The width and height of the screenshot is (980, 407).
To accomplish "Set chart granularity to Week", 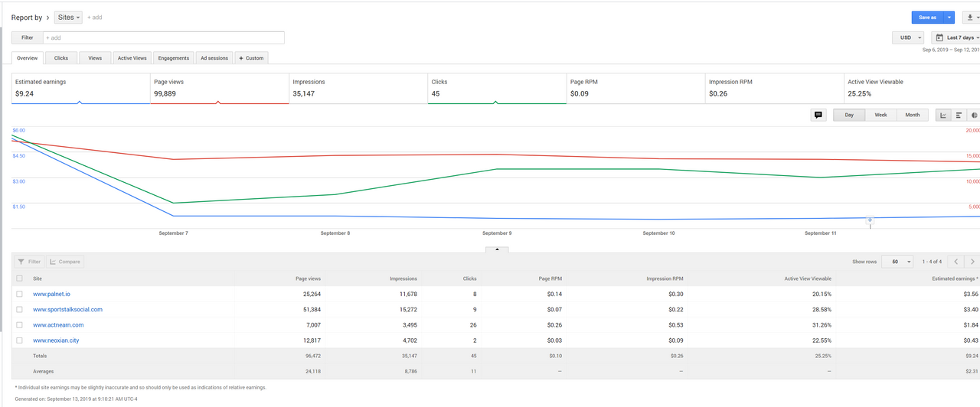I will coord(880,115).
